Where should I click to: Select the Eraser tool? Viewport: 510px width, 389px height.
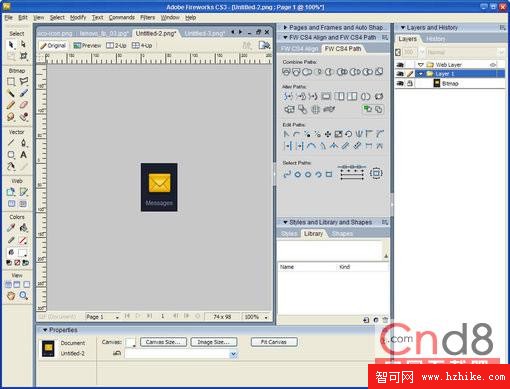point(23,105)
